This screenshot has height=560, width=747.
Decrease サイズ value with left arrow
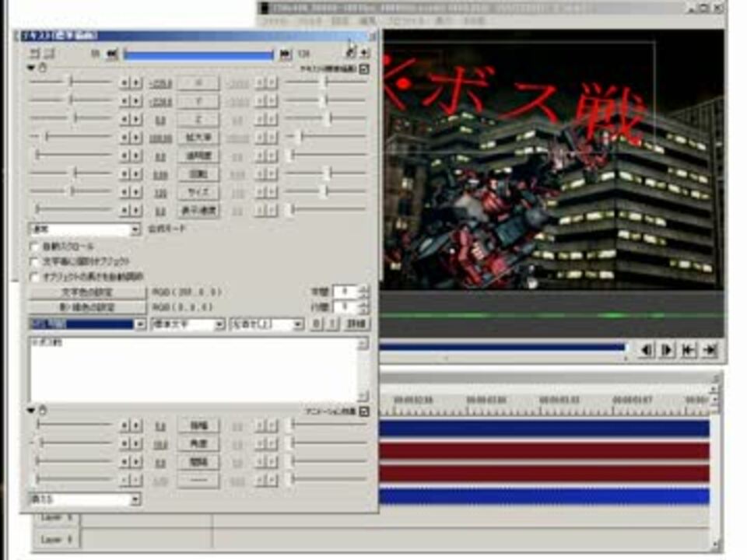(124, 192)
